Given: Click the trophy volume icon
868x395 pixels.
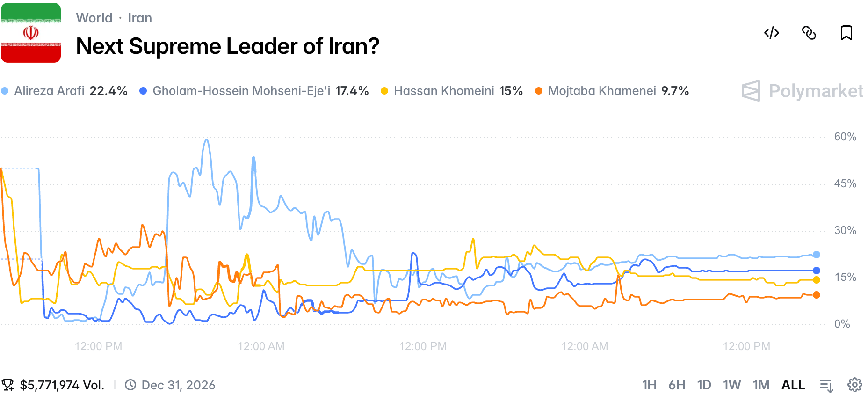Looking at the screenshot, I should click(8, 385).
